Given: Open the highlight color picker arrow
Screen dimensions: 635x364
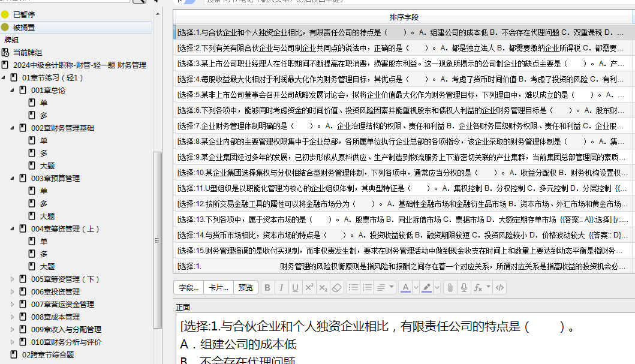Looking at the screenshot, I should tap(437, 287).
